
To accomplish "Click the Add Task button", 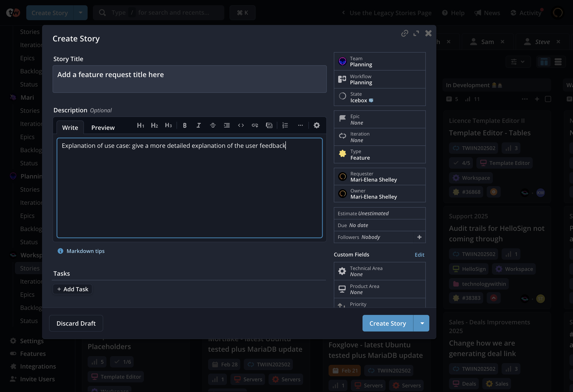I will pos(73,289).
